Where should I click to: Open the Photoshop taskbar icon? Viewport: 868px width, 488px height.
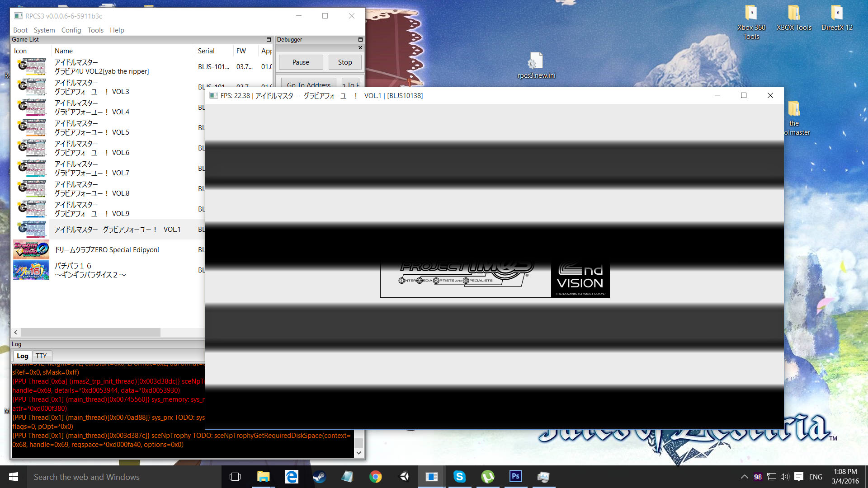tap(515, 477)
